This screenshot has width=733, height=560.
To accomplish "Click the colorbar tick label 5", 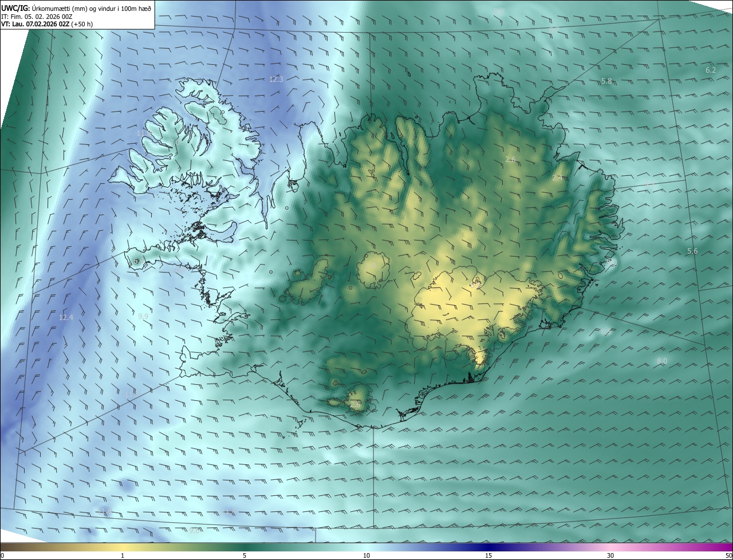I will coord(245,555).
